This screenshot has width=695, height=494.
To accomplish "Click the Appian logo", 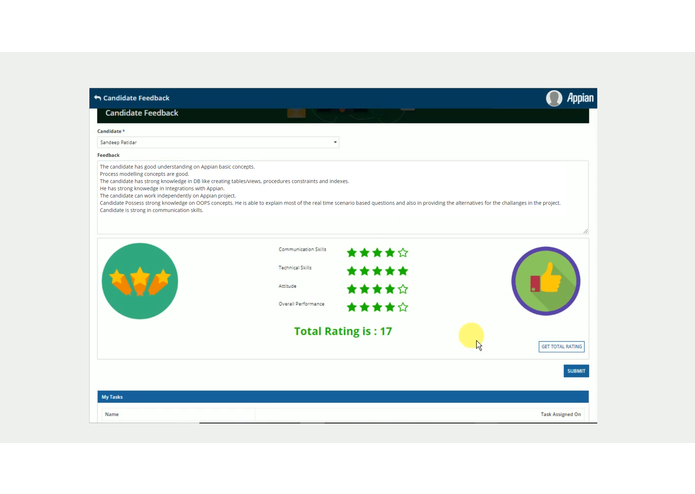I will [580, 98].
